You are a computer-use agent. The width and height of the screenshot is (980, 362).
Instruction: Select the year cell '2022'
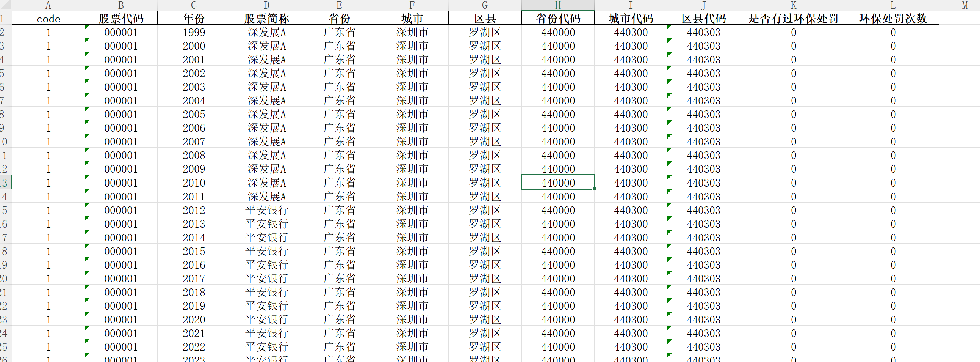tap(194, 347)
